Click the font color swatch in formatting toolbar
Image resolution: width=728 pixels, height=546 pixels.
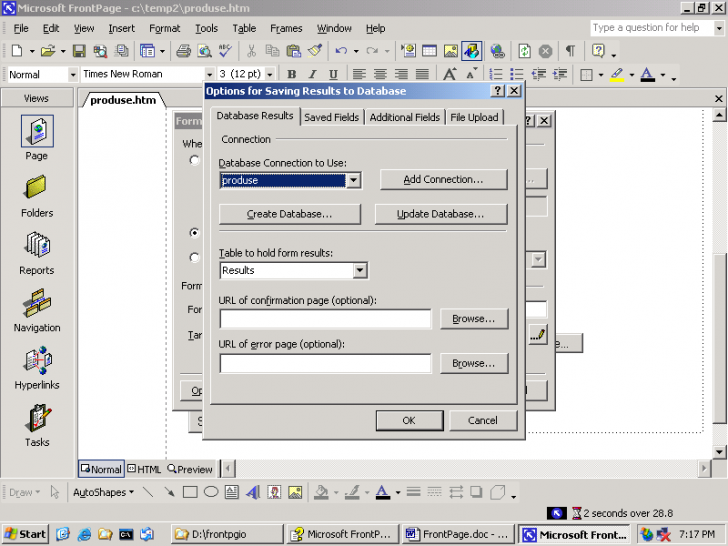pos(648,75)
